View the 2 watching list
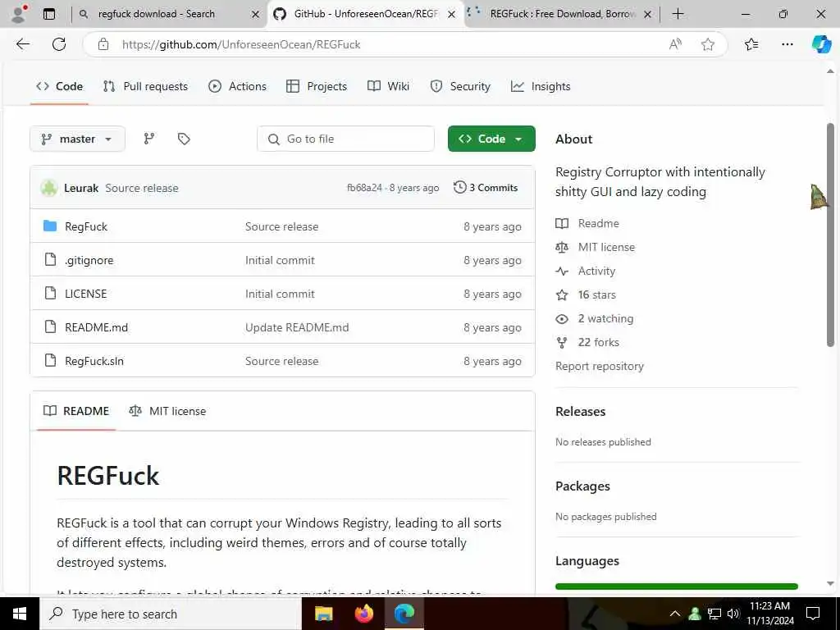840x630 pixels. point(595,319)
